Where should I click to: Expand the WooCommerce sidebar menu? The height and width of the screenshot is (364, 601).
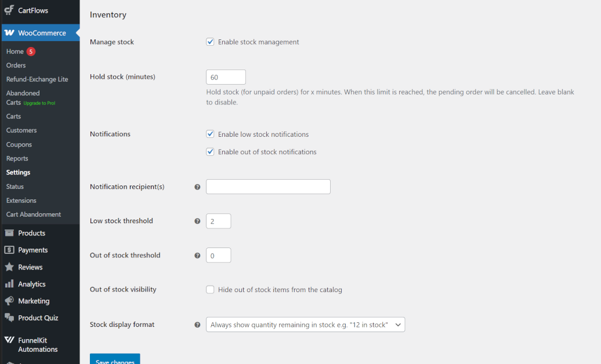35,32
